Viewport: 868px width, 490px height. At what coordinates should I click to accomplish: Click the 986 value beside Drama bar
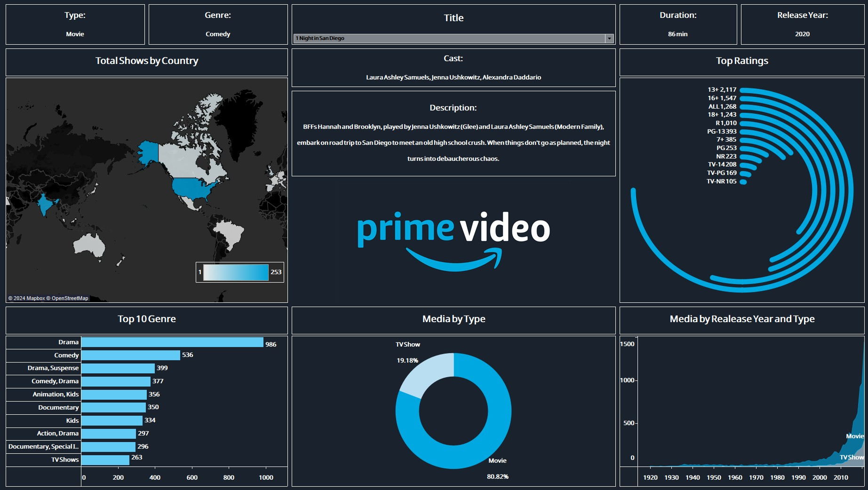pyautogui.click(x=271, y=345)
